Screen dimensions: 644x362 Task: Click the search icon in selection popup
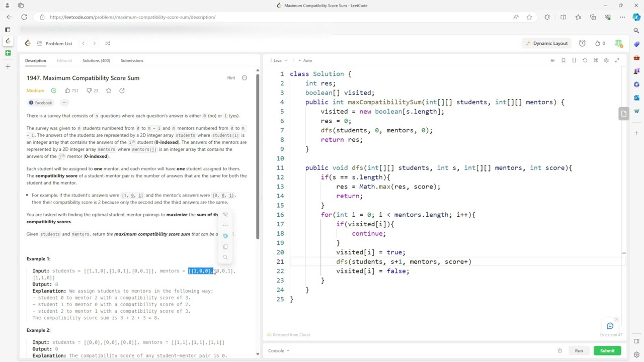pos(225,257)
